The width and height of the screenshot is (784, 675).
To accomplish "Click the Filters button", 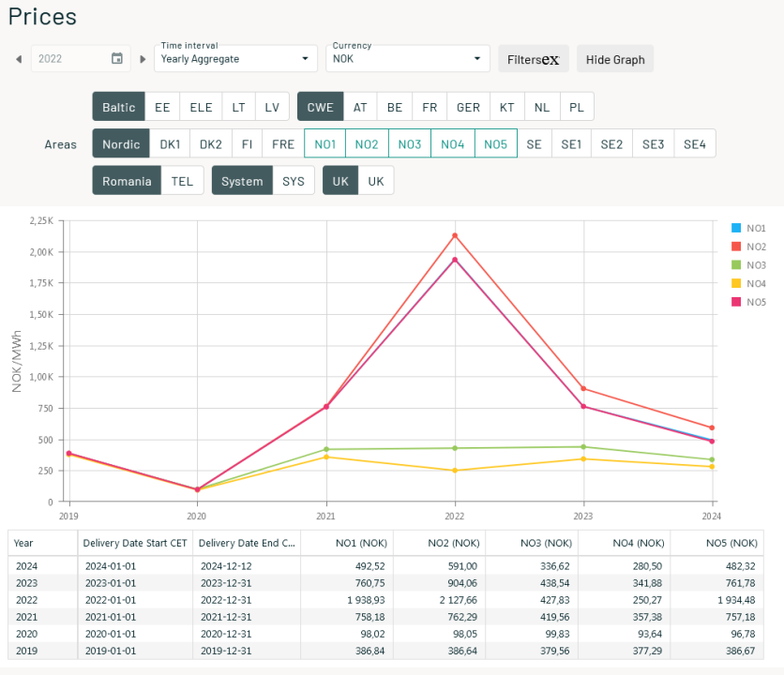I will (x=533, y=58).
